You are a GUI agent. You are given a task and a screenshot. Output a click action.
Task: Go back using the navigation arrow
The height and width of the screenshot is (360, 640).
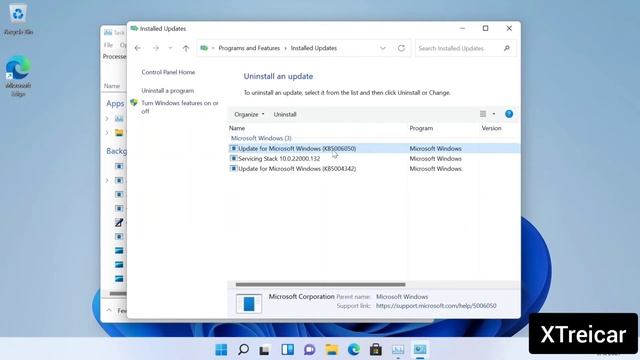point(138,48)
